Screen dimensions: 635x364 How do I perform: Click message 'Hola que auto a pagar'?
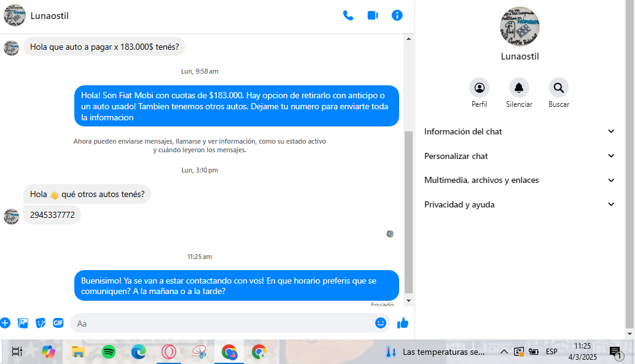104,47
